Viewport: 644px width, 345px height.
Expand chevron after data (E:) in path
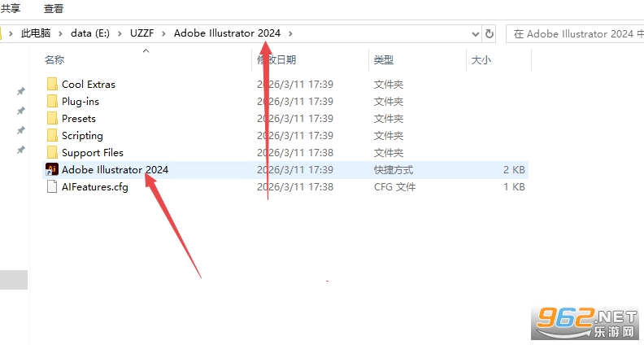[120, 33]
